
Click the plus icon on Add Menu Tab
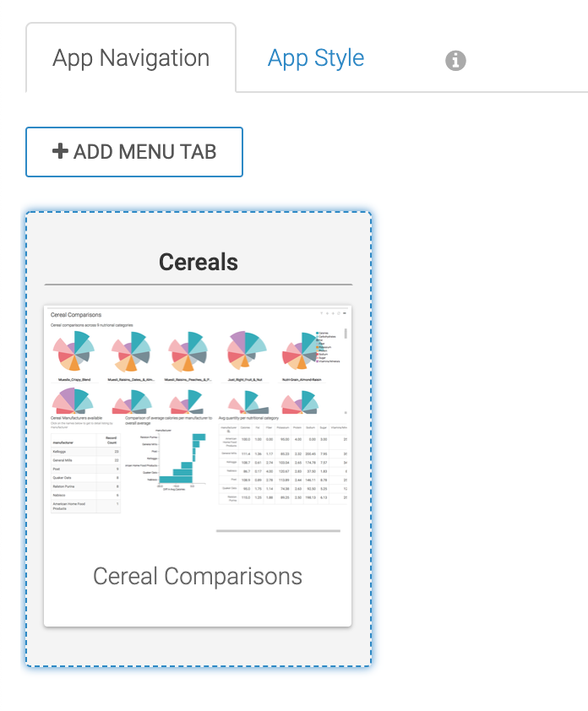[60, 152]
